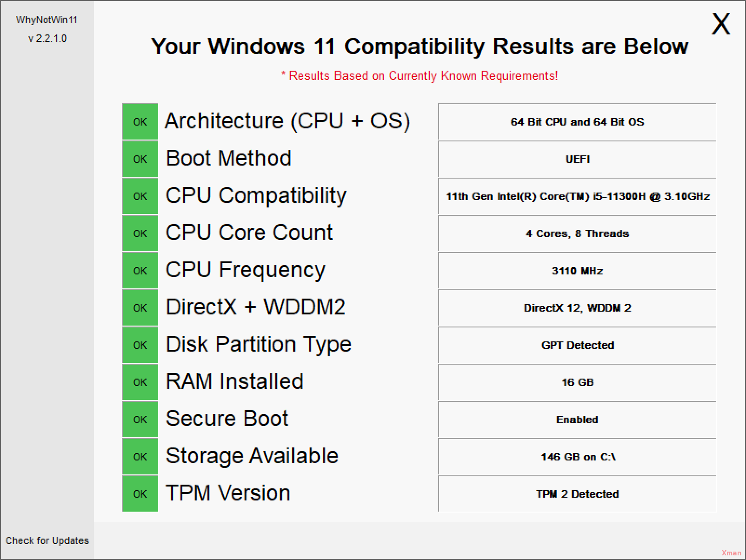Select the CPU Compatibility status badge

(x=140, y=196)
